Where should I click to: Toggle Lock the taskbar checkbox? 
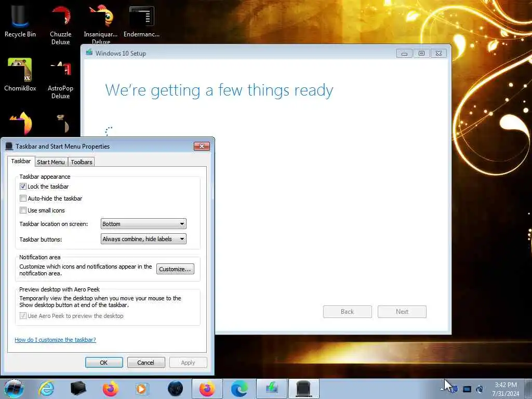pyautogui.click(x=23, y=187)
